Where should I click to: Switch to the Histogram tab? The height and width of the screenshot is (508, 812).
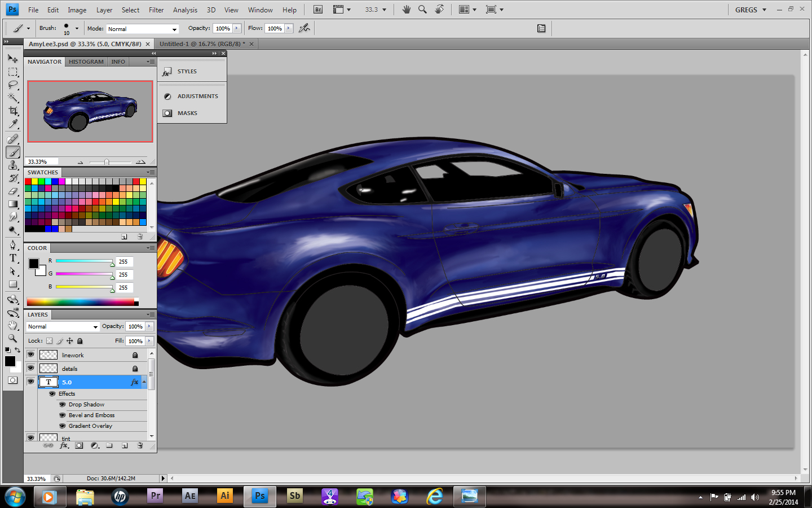(x=86, y=62)
